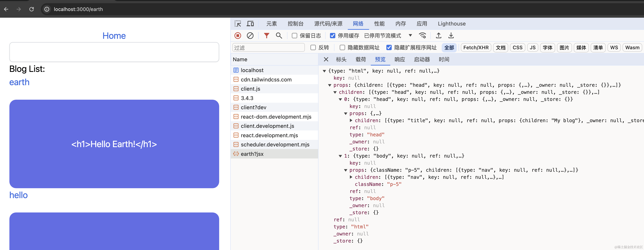Reload the page in browser
The width and height of the screenshot is (644, 250).
pyautogui.click(x=32, y=9)
